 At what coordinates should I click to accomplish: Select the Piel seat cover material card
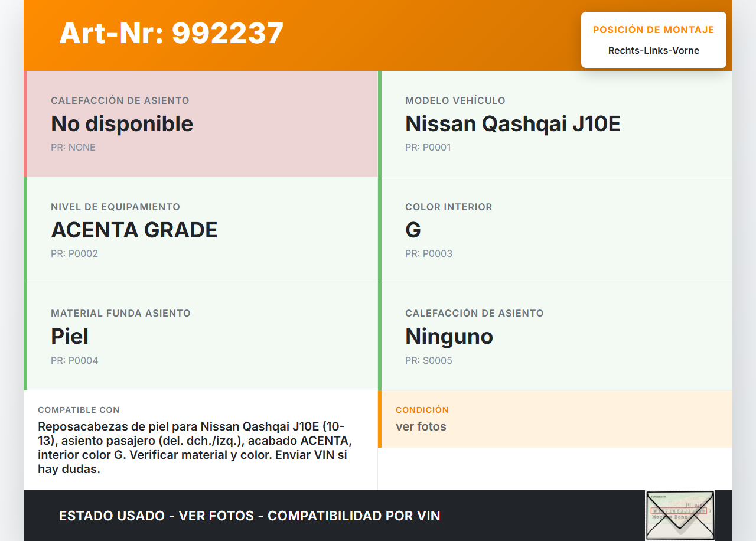201,337
